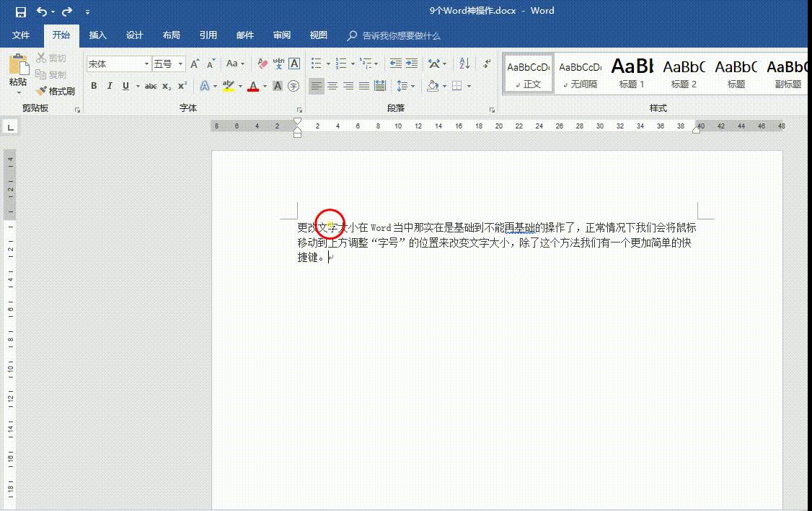Switch to the 插入 ribbon tab

coord(97,35)
